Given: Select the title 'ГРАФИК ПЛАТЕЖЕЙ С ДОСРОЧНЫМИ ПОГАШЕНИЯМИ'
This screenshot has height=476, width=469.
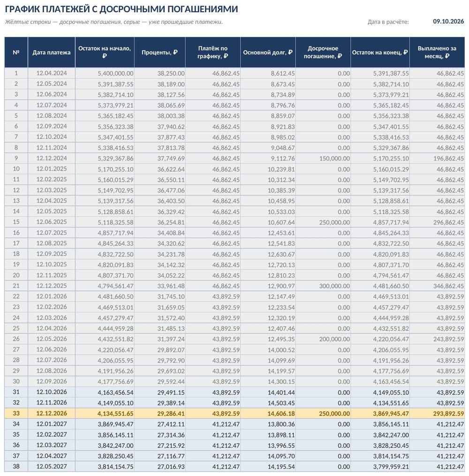Looking at the screenshot, I should pos(121,9).
